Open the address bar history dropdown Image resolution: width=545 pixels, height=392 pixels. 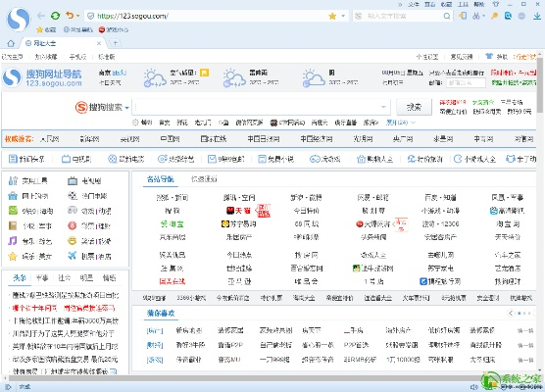(x=343, y=16)
